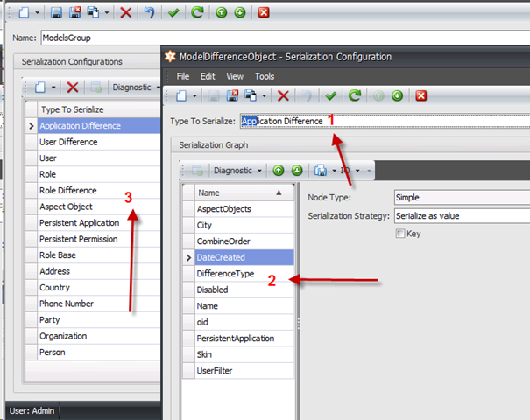The height and width of the screenshot is (420, 530).
Task: Click Save and Close icon in main toolbar
Action: (75, 13)
